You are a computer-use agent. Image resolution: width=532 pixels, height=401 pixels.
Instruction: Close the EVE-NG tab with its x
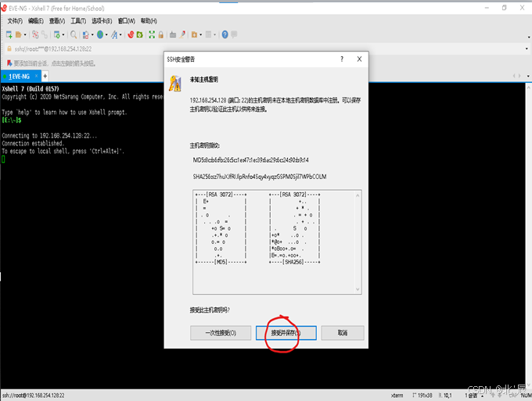36,76
